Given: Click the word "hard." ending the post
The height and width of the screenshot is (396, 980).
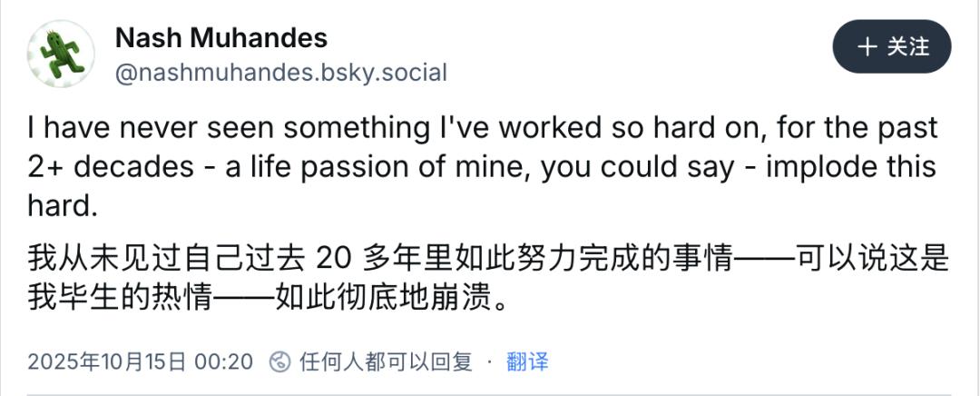Looking at the screenshot, I should click(62, 206).
